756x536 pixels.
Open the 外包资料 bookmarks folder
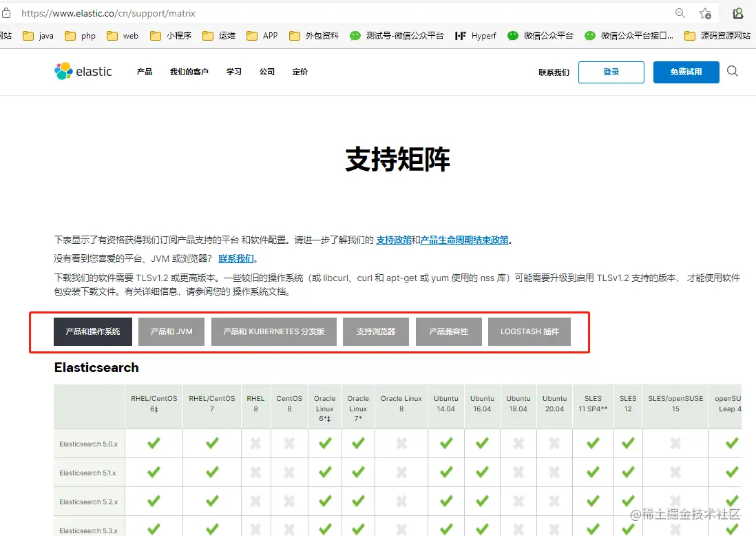click(x=314, y=36)
